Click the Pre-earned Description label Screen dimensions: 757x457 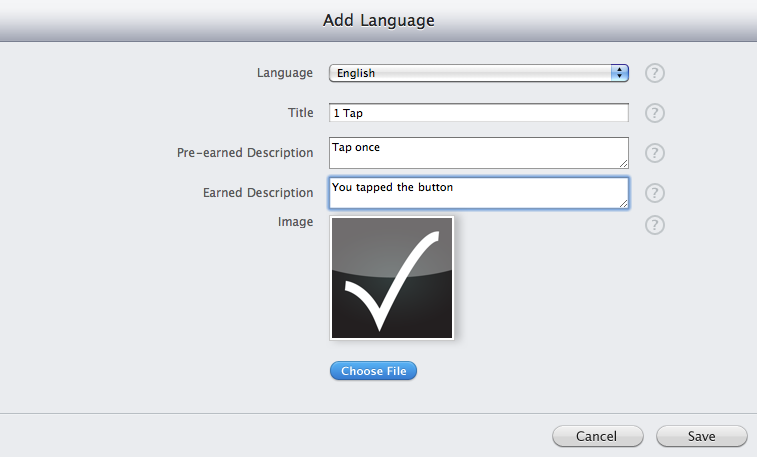pos(245,153)
